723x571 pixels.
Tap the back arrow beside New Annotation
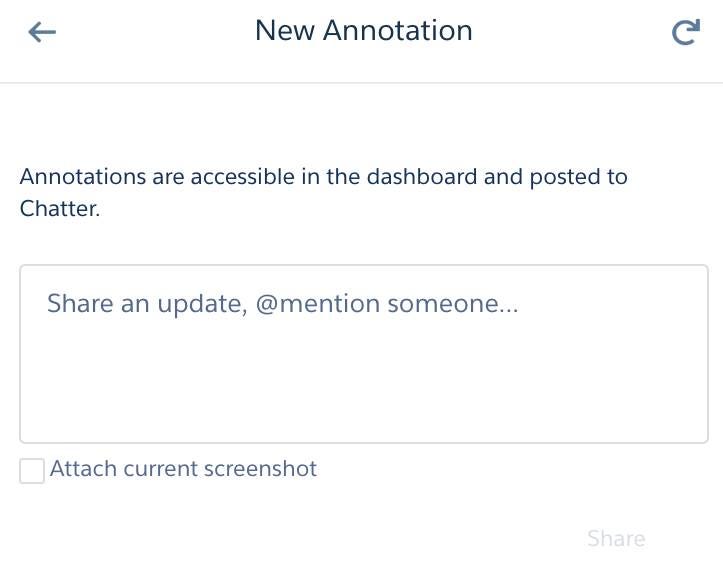point(42,32)
